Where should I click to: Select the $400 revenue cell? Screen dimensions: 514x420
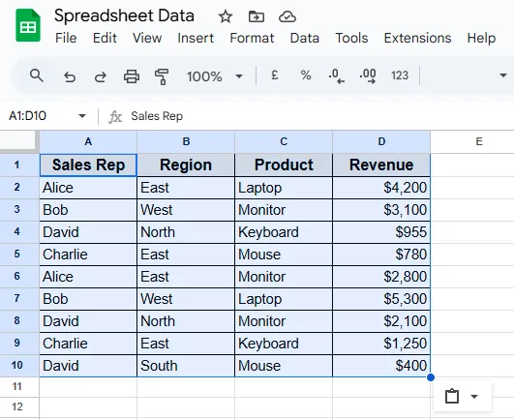pyautogui.click(x=381, y=366)
